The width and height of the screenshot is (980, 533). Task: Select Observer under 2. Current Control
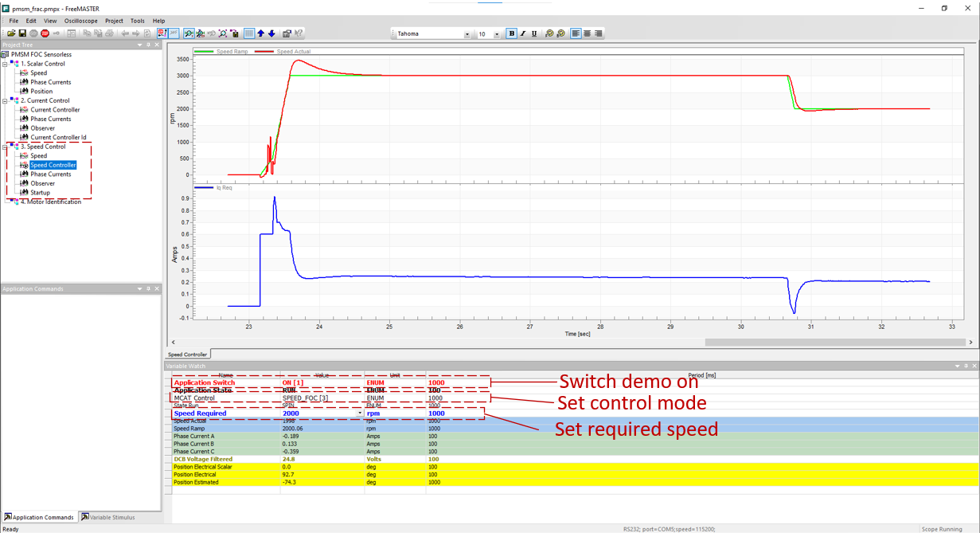pos(43,128)
